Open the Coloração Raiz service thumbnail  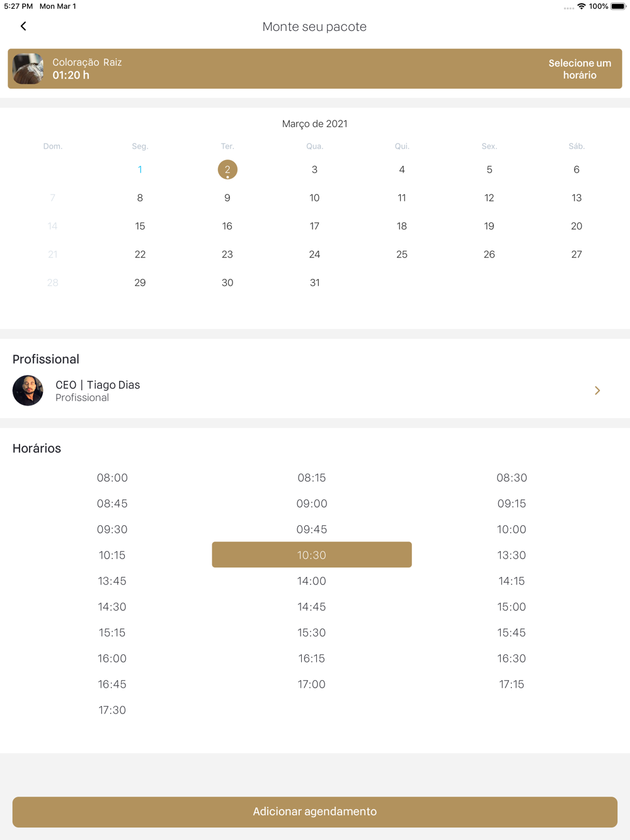coord(28,69)
